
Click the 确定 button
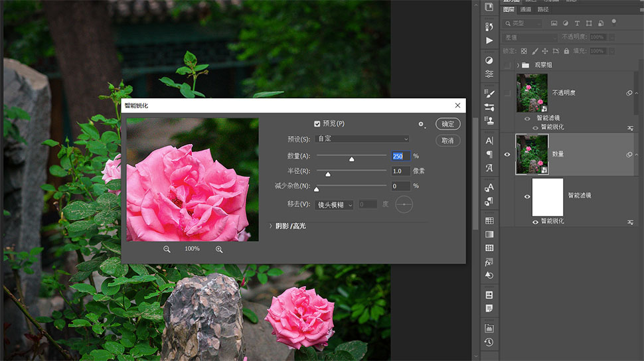click(448, 124)
